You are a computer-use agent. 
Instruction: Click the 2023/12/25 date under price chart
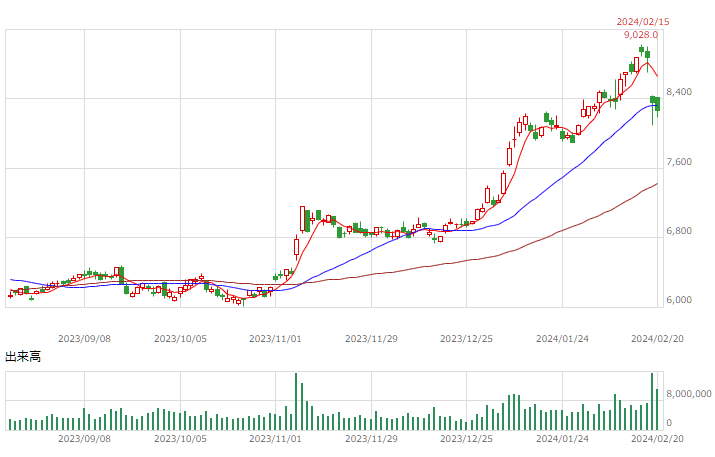(466, 339)
